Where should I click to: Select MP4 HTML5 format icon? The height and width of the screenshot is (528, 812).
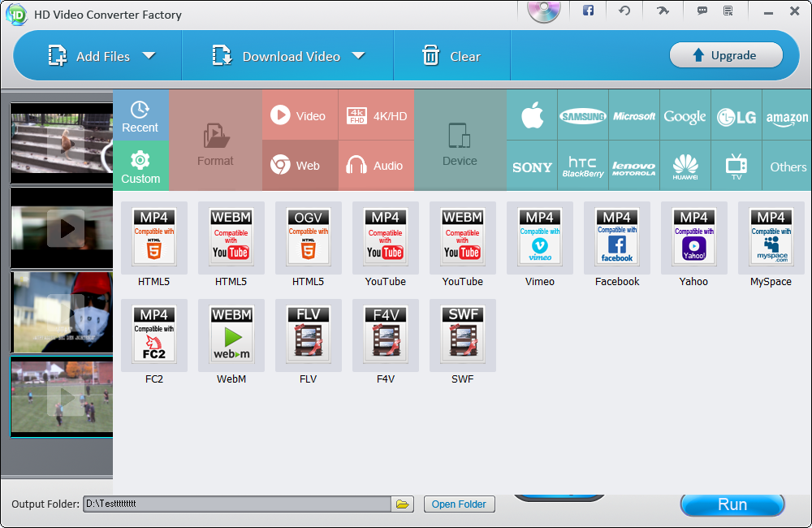[x=153, y=238]
